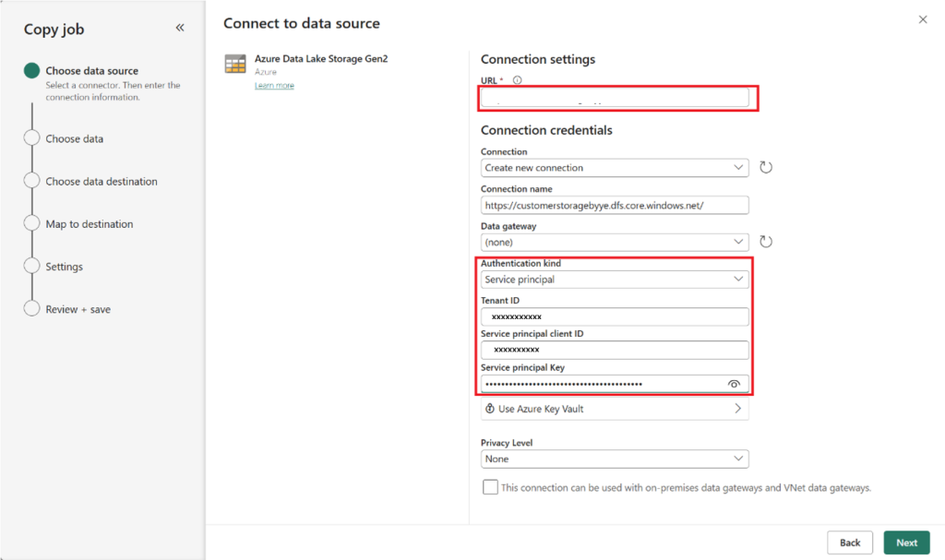Click the Connection name text field
Viewport: 945px width, 560px height.
tap(614, 205)
